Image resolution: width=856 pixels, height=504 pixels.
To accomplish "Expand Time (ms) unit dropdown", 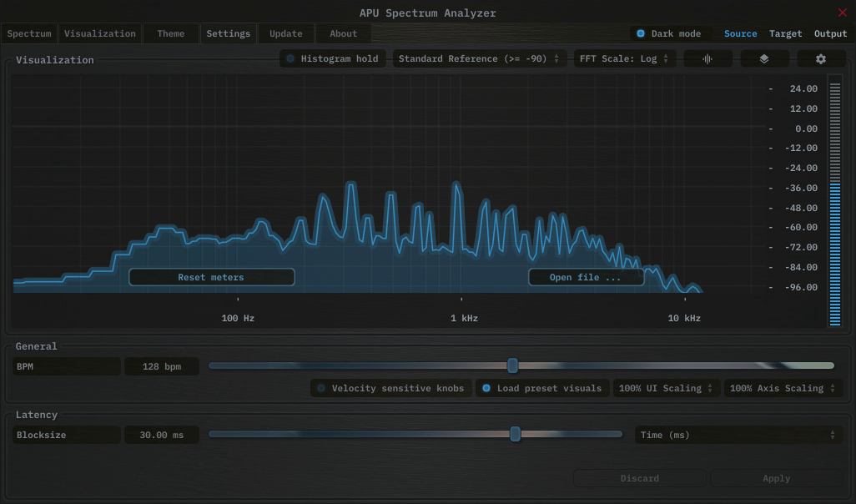I will tap(738, 435).
